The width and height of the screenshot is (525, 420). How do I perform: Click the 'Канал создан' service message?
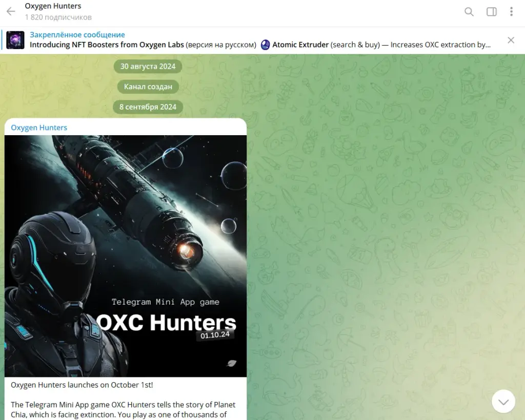coord(148,87)
